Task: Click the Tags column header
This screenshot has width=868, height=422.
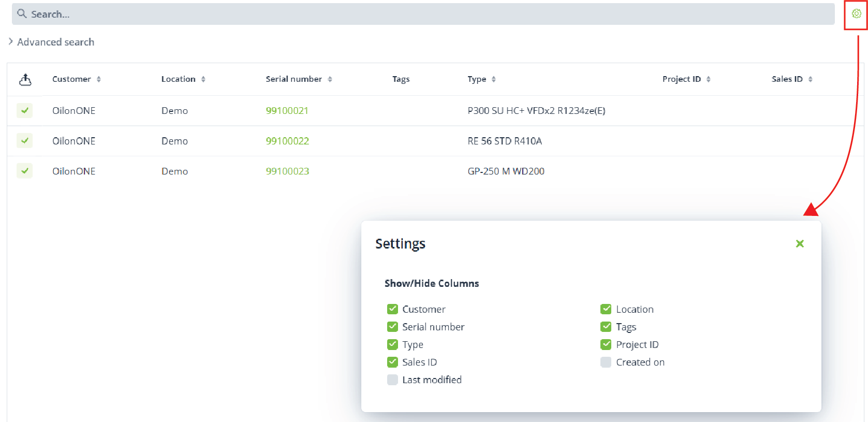Action: pos(401,79)
